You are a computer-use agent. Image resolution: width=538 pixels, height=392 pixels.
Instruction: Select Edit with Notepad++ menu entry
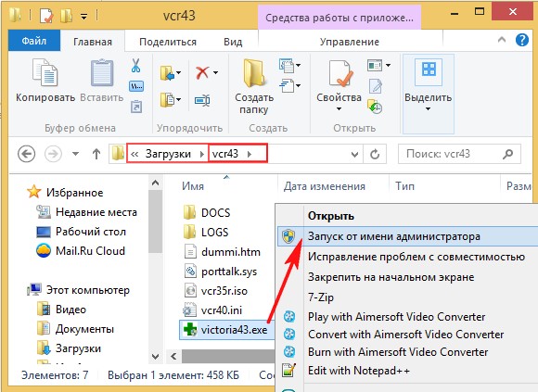tap(359, 371)
